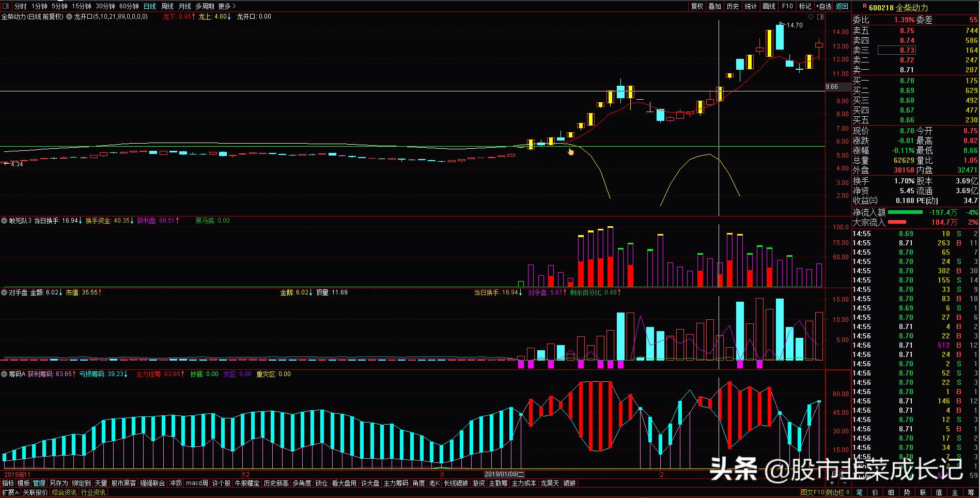980x498 pixels.
Task: Apply the 许个股 template
Action: click(222, 483)
